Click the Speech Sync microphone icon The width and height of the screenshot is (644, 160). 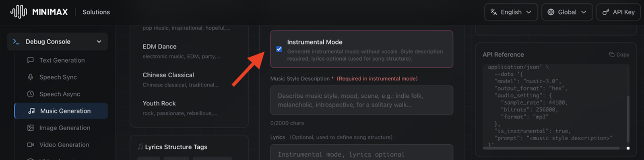(30, 77)
